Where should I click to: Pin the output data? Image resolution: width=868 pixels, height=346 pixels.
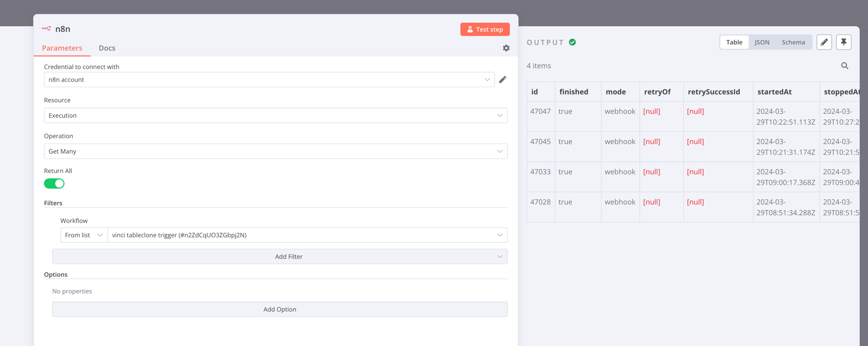pos(843,42)
